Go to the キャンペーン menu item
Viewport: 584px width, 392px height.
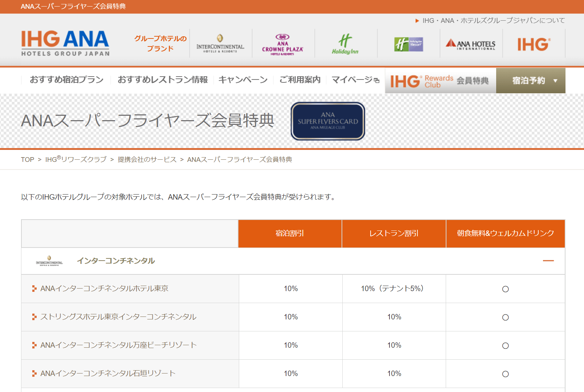click(243, 79)
